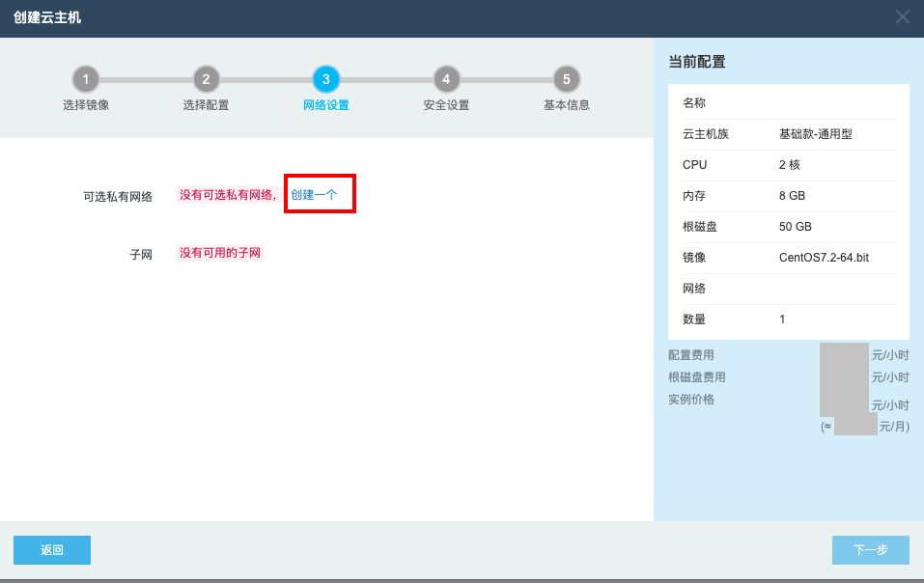Click the 内存 row label

[694, 196]
